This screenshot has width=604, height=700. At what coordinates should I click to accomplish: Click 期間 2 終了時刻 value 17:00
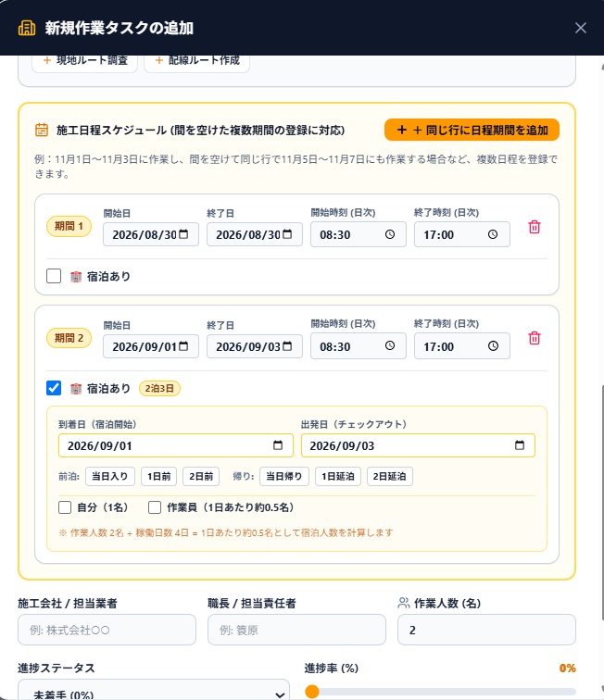coord(439,347)
